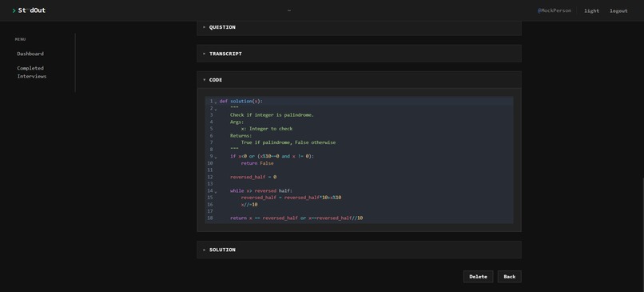Viewport: 644px width, 292px height.
Task: Open the Dashboard menu item
Action: [30, 54]
